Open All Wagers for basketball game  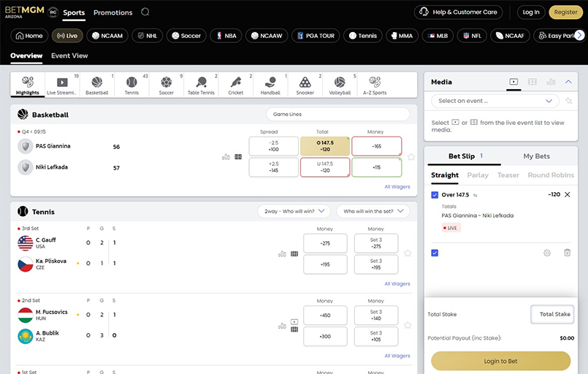point(397,186)
